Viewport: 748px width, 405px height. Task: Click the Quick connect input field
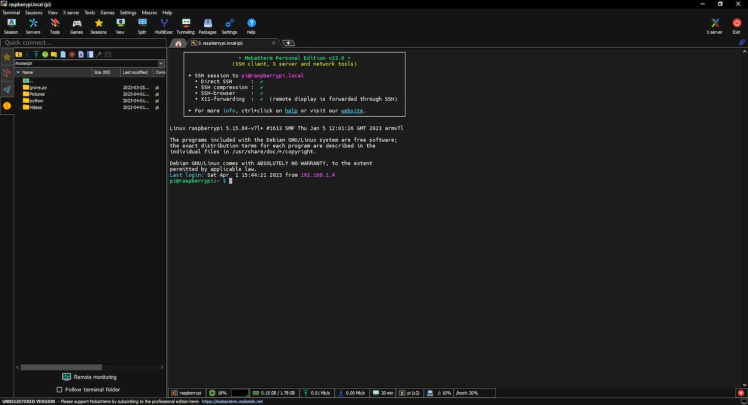(80, 43)
